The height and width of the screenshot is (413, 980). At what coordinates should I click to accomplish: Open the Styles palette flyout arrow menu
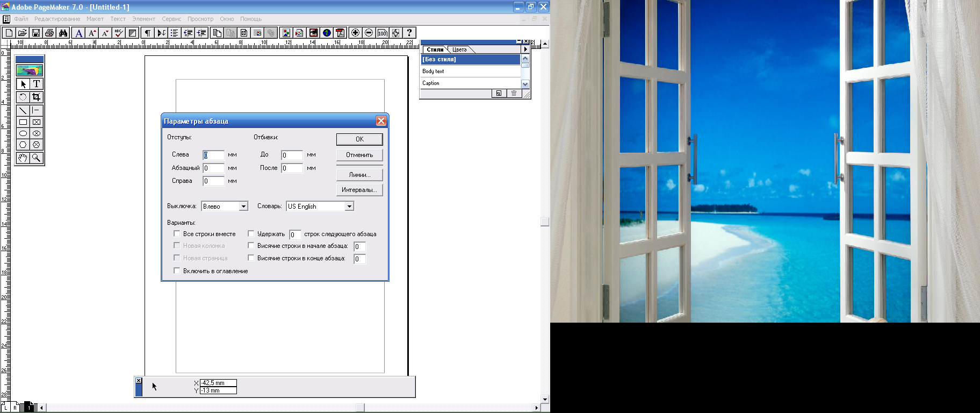(x=525, y=49)
